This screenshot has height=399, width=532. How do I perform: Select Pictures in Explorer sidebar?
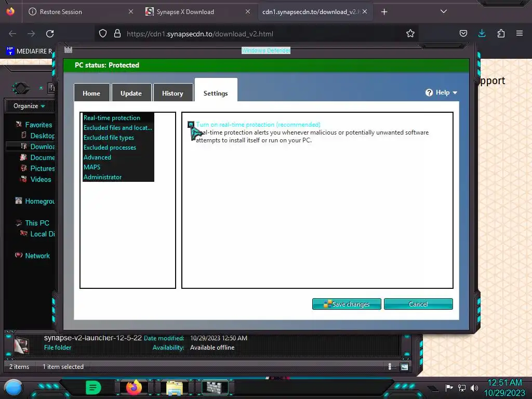pos(42,169)
